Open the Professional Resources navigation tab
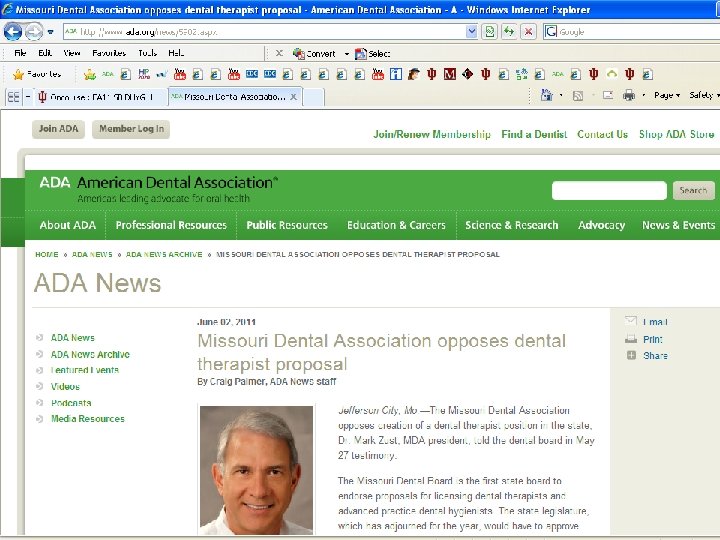The width and height of the screenshot is (720, 540). 171,225
